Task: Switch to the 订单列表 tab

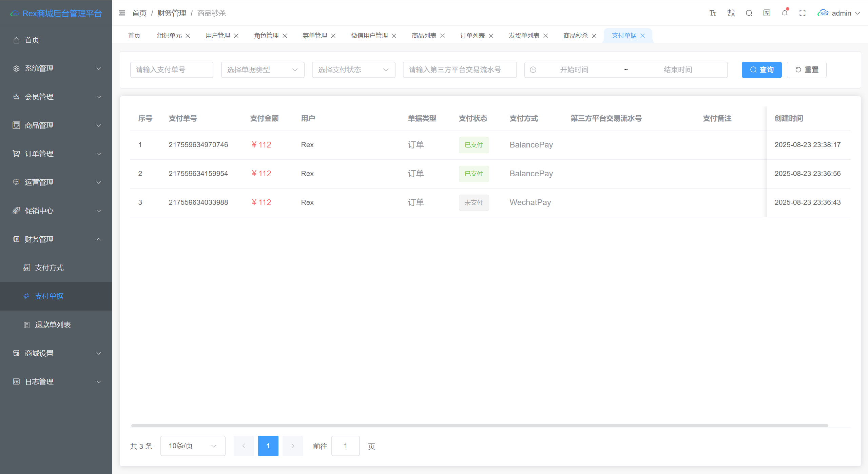Action: (472, 36)
